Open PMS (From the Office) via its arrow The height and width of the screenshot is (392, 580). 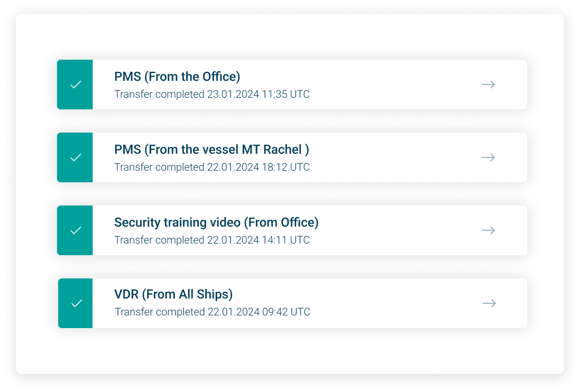pyautogui.click(x=488, y=85)
